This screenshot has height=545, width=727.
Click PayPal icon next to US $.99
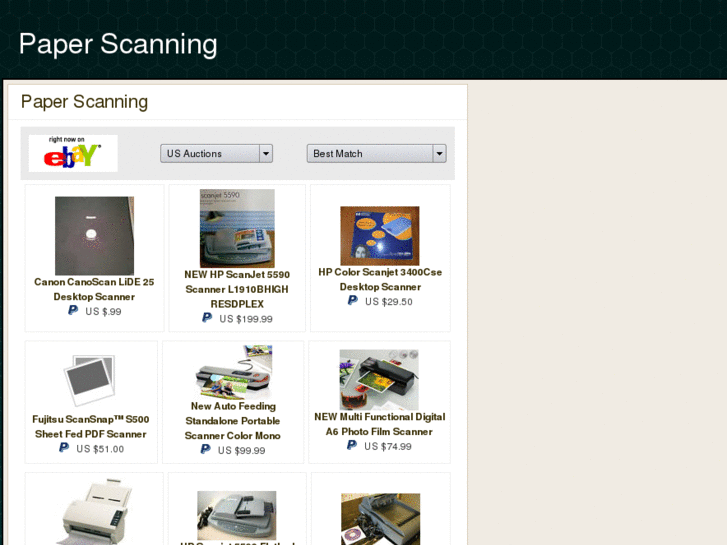pos(73,310)
